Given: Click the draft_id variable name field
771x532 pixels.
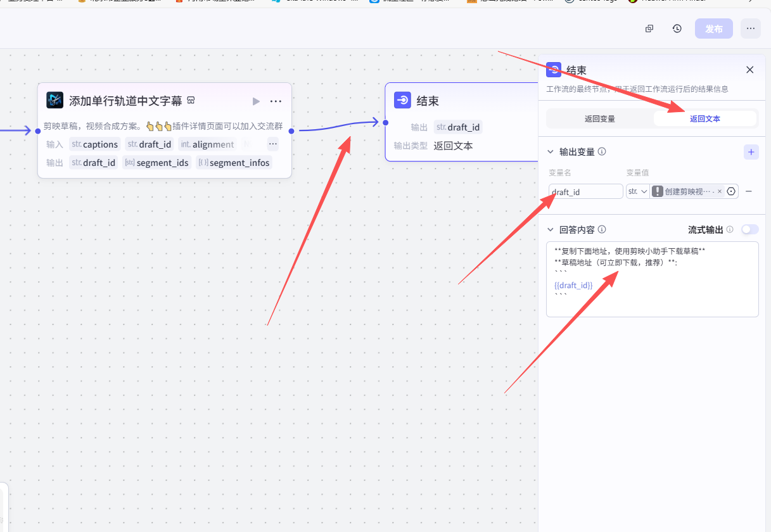Looking at the screenshot, I should 587,191.
